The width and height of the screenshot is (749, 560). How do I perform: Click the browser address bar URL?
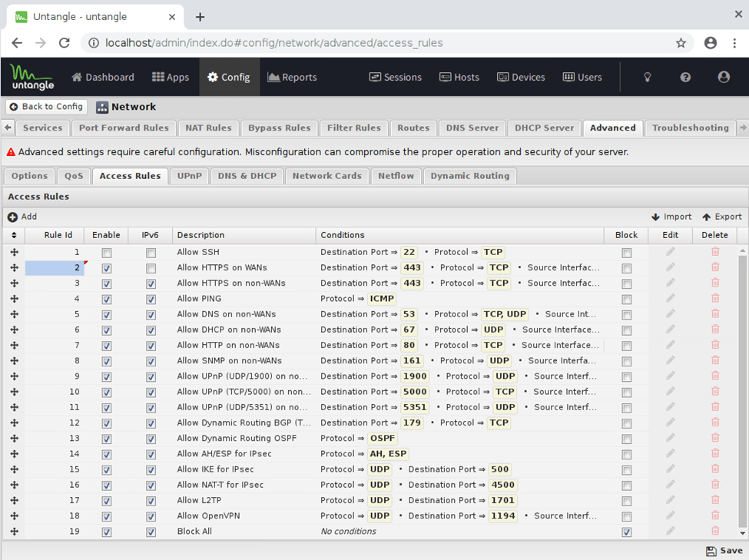tap(274, 43)
